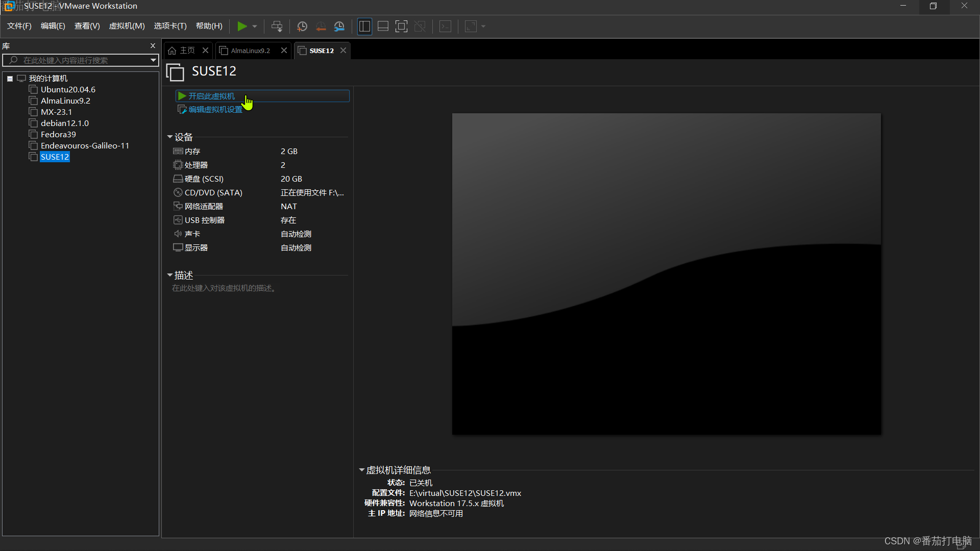Toggle the thumbnail bar view icon
The width and height of the screenshot is (980, 551).
pyautogui.click(x=383, y=26)
